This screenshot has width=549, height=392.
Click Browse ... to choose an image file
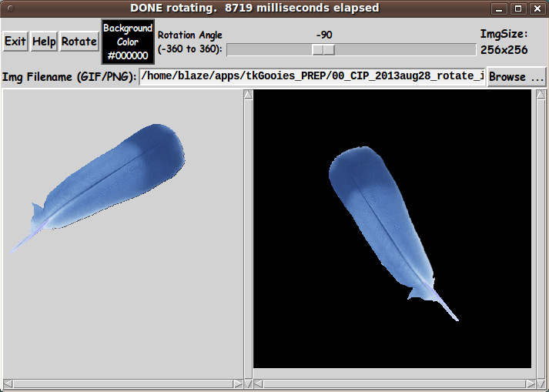pos(517,77)
